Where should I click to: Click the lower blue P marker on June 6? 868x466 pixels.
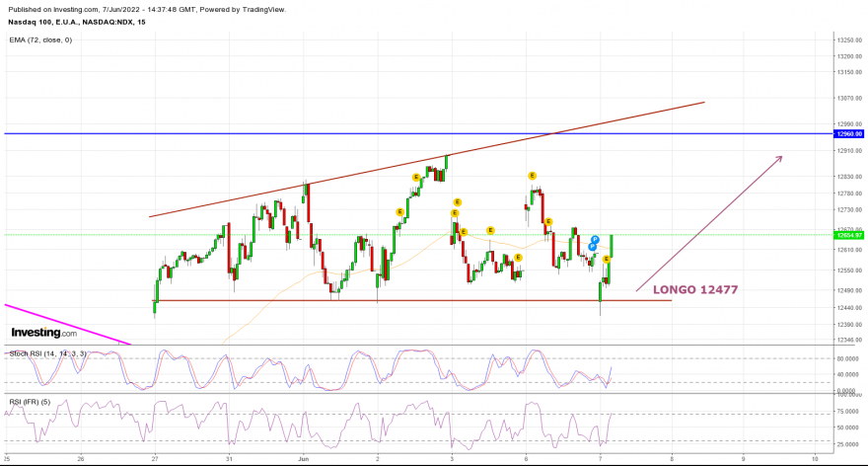pyautogui.click(x=593, y=247)
